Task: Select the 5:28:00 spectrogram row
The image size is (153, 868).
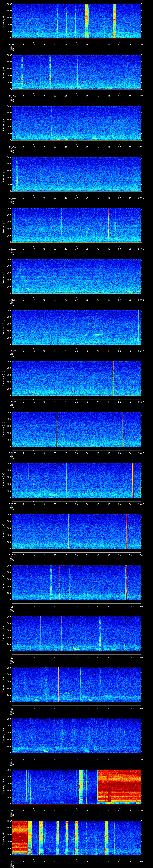Action: pos(76,633)
